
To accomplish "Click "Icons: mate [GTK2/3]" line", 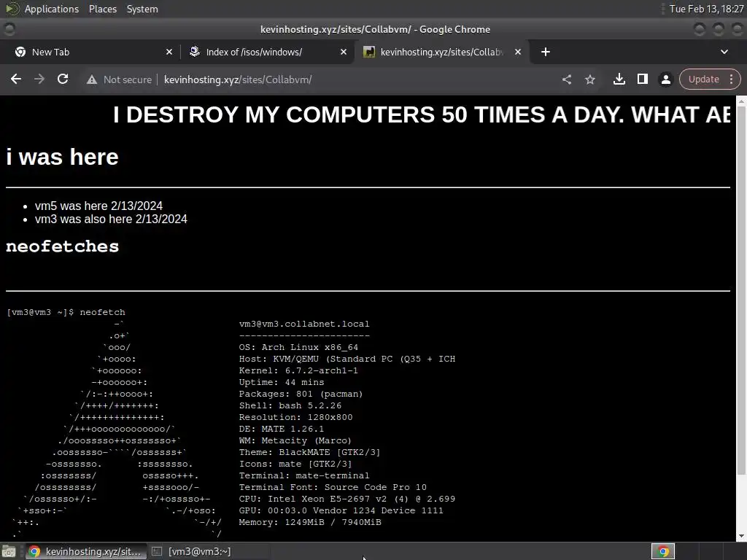I will (295, 464).
